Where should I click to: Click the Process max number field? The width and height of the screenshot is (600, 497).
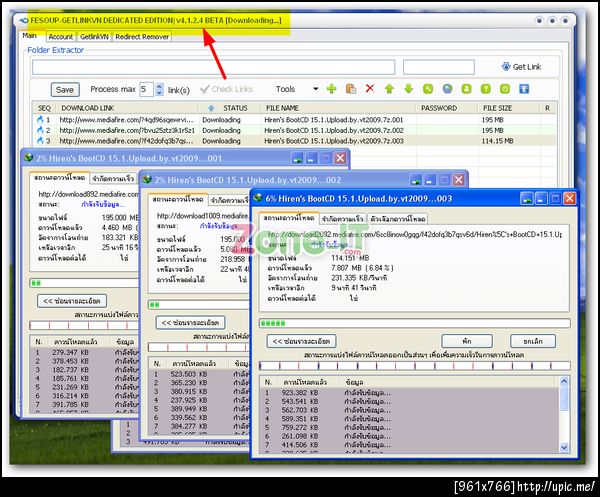(147, 89)
